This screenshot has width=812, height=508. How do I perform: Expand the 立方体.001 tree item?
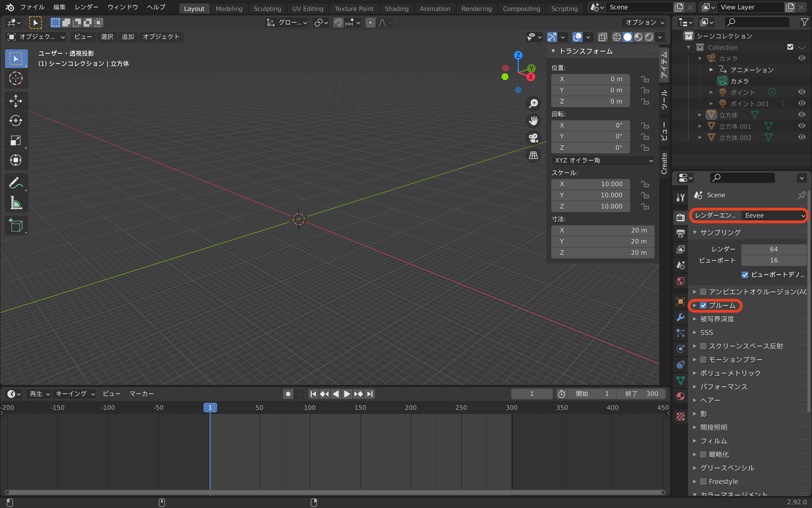click(x=700, y=126)
